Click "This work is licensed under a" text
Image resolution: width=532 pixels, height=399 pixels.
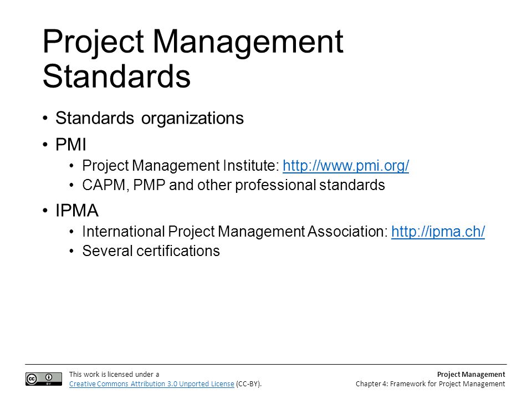114,374
